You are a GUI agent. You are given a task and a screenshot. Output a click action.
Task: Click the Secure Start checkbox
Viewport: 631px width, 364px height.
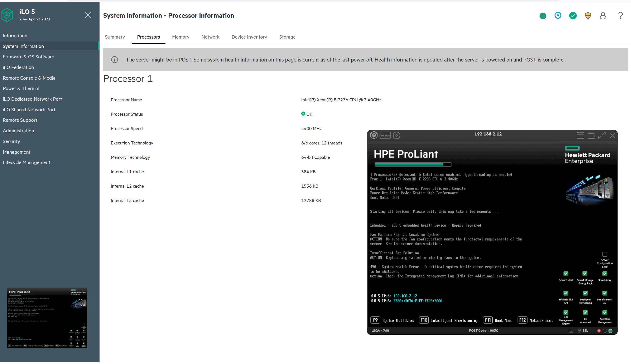(x=566, y=274)
